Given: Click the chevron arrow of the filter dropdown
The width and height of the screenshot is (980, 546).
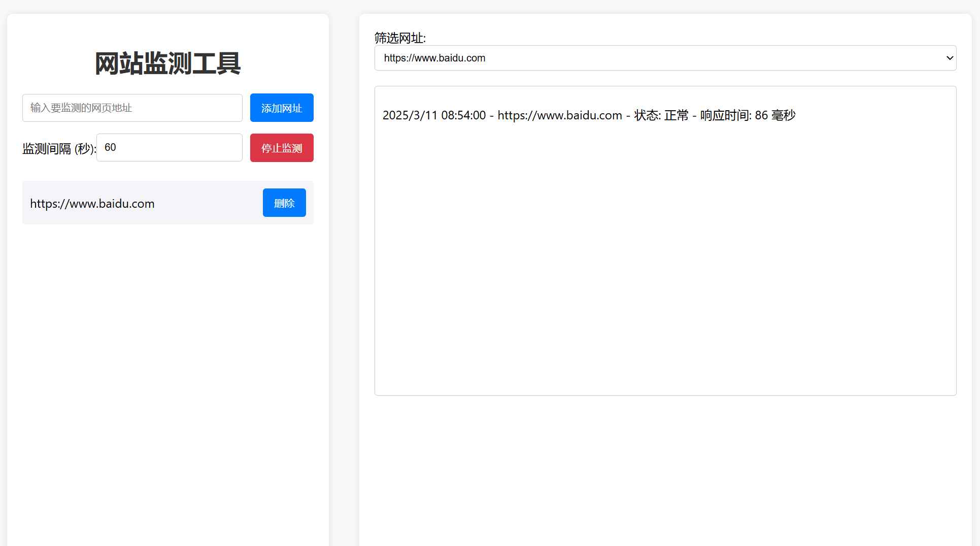Looking at the screenshot, I should pos(950,58).
